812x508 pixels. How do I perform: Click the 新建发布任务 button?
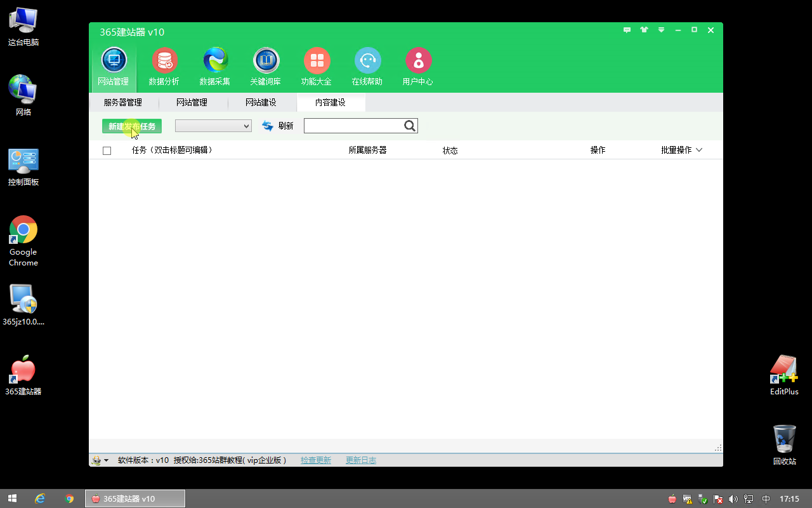click(x=132, y=126)
